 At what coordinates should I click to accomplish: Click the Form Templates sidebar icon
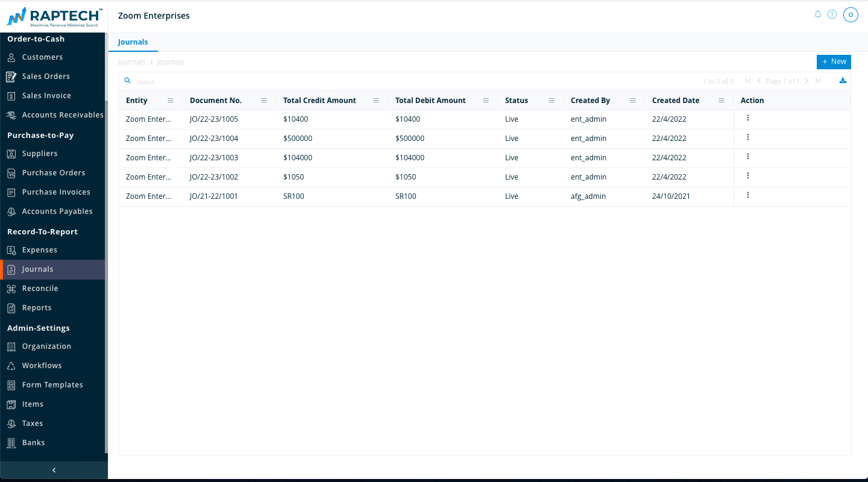coord(11,385)
